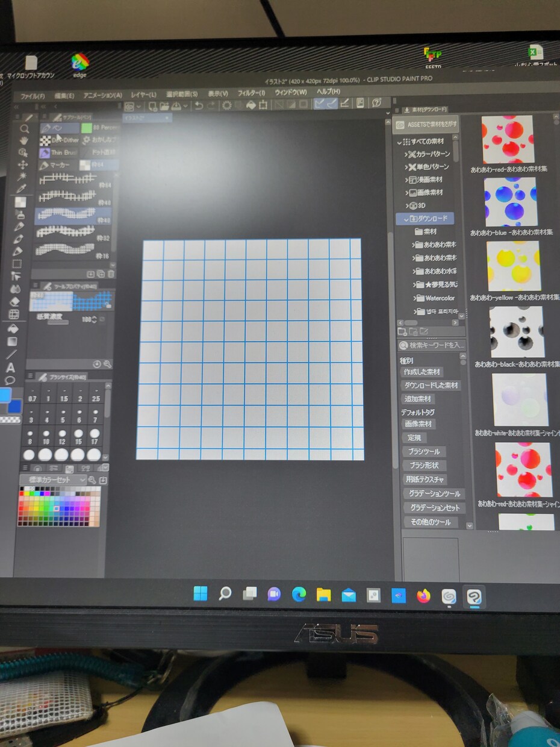Collapse the すべての素材 tree root
This screenshot has height=747, width=560.
tap(399, 142)
